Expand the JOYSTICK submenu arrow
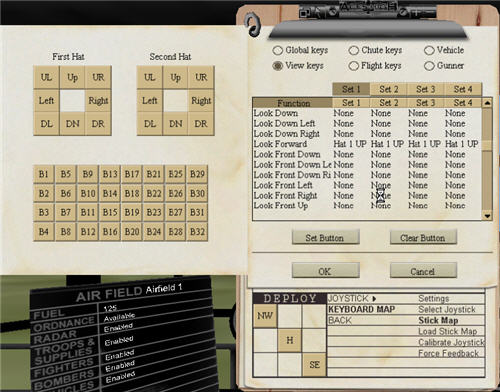The width and height of the screenshot is (500, 392). (374, 299)
